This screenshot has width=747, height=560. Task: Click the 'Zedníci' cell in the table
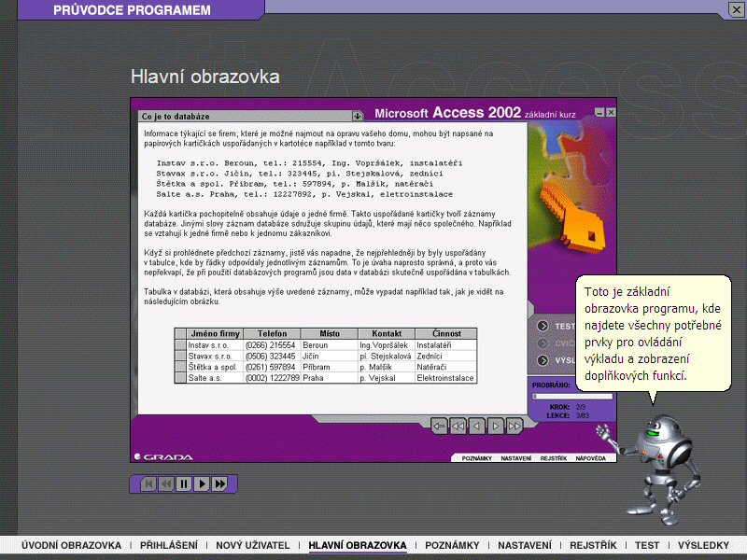(446, 357)
